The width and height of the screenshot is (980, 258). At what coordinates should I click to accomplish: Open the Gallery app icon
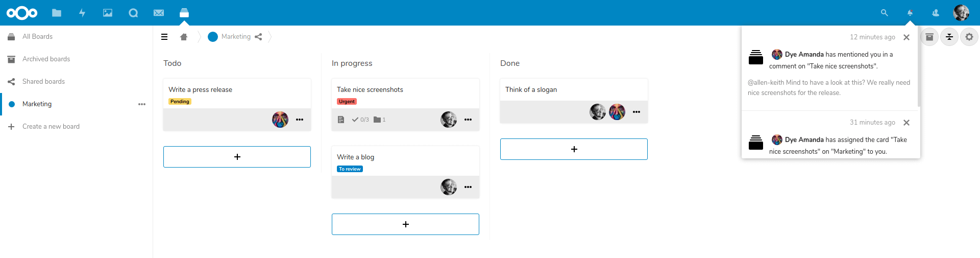pyautogui.click(x=108, y=13)
